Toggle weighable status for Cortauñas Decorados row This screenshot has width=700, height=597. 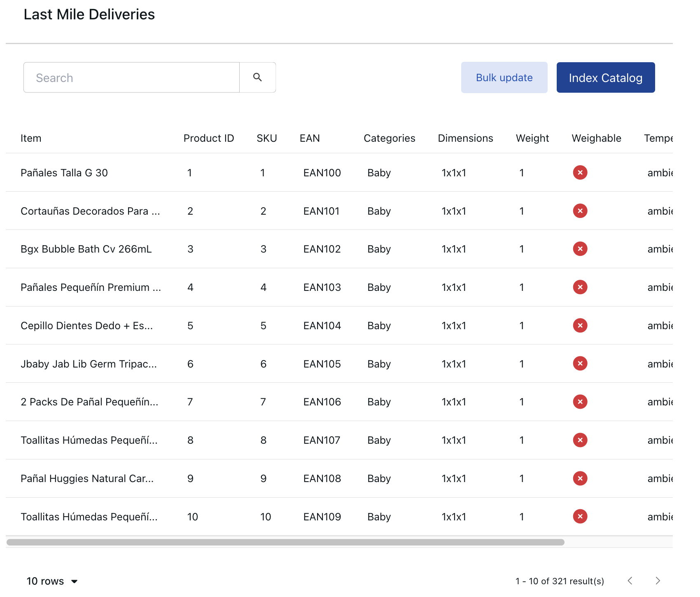[580, 211]
